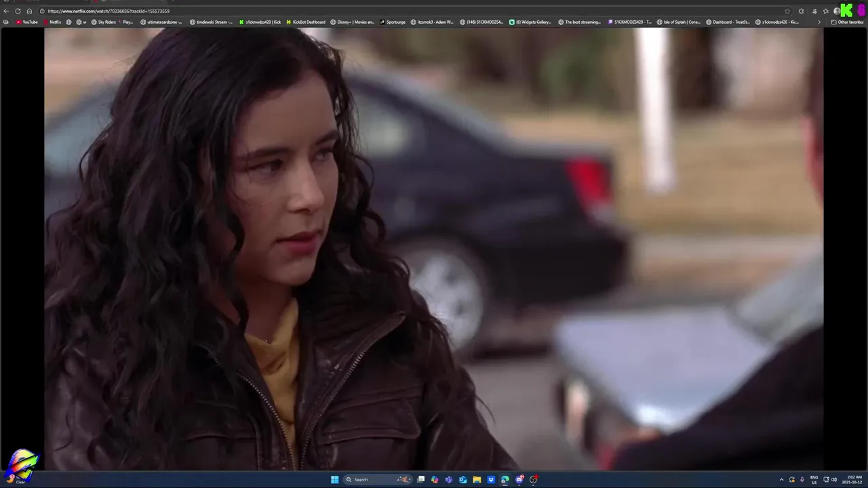The image size is (868, 488).
Task: Open the Other favorites folder
Action: 847,22
